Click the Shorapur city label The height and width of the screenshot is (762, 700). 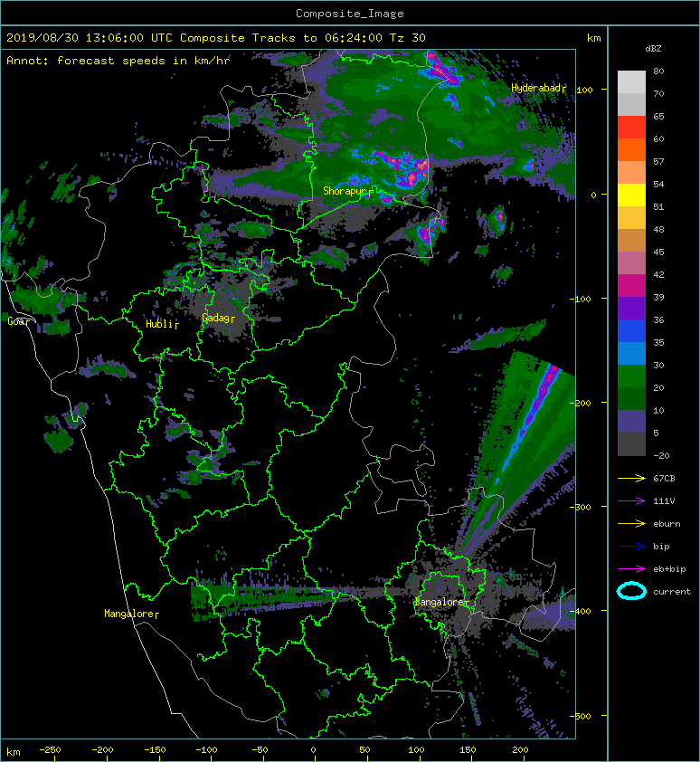[x=345, y=191]
